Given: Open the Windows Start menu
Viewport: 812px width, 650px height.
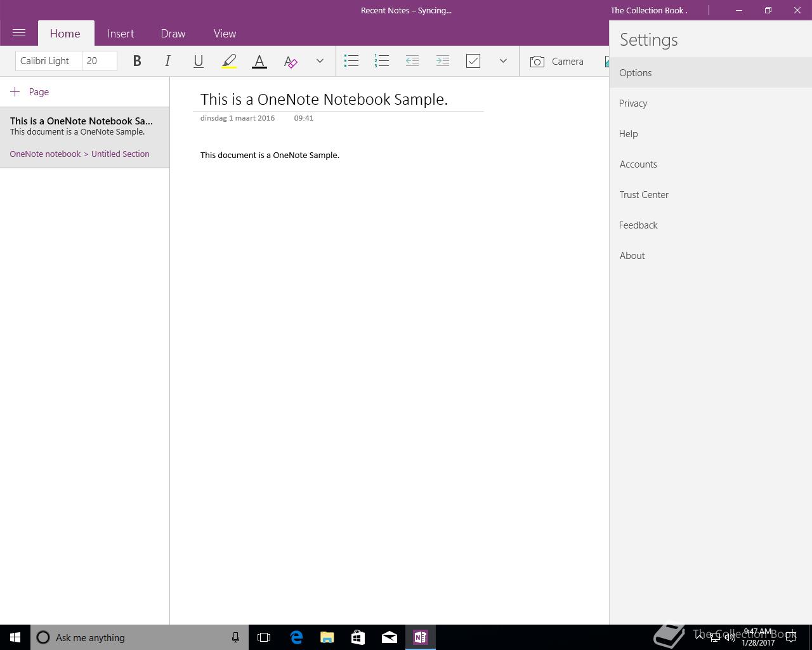Looking at the screenshot, I should pos(15,637).
